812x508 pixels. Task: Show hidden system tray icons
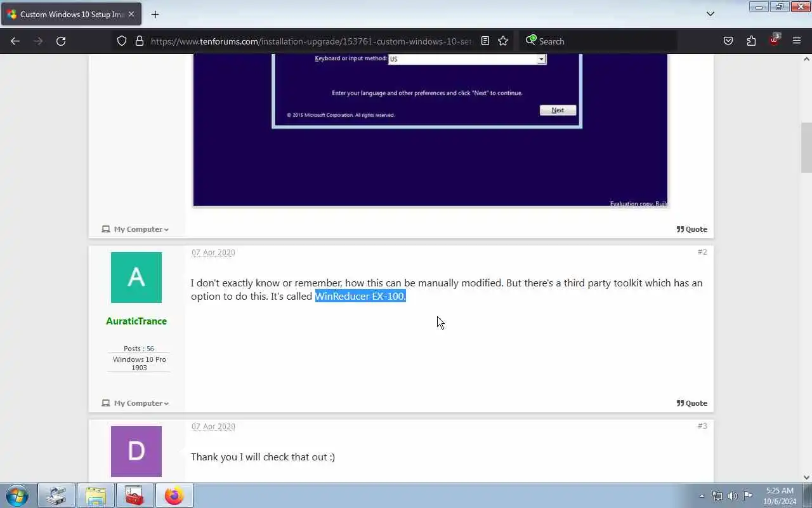coord(702,496)
